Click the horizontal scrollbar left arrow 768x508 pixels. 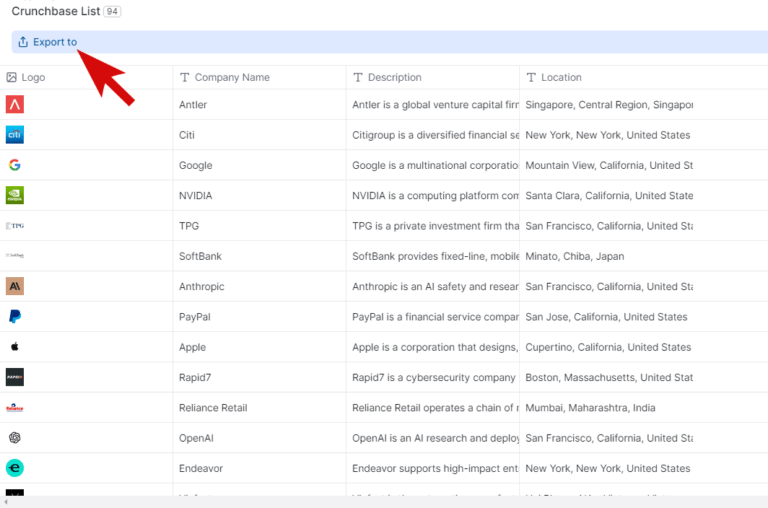(x=5, y=502)
